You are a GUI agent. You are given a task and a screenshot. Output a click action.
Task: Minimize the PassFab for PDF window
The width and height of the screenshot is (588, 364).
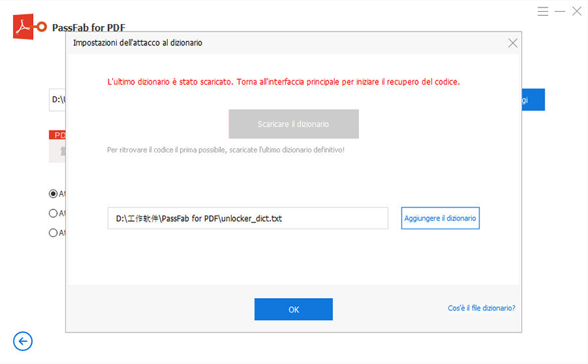coord(560,12)
